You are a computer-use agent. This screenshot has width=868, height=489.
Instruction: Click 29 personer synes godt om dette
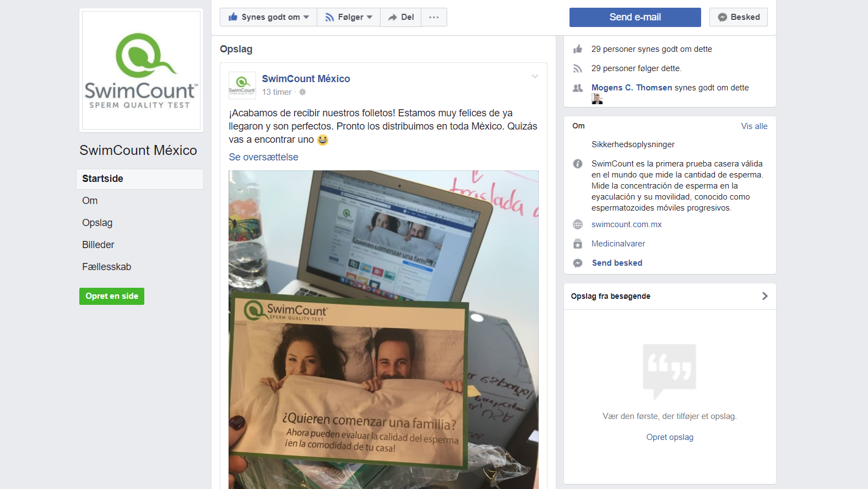652,49
